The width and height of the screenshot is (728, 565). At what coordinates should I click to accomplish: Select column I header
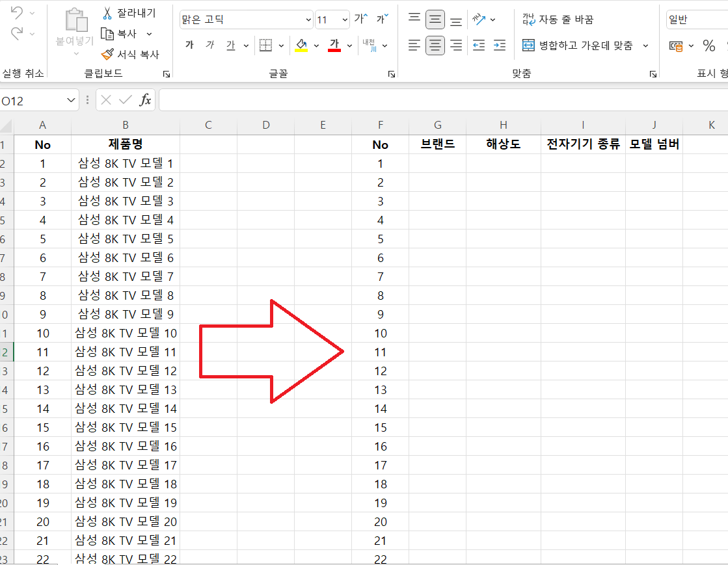(583, 125)
